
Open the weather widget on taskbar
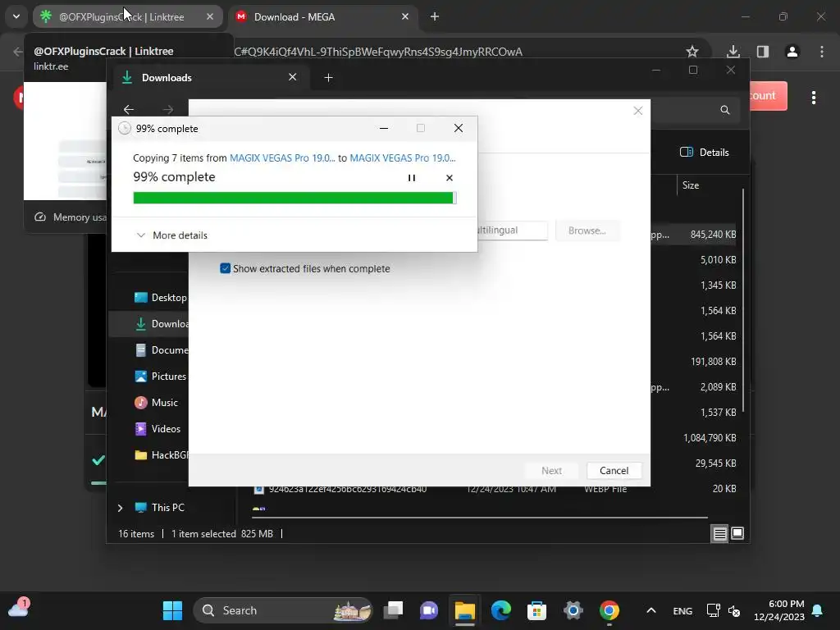tap(19, 609)
